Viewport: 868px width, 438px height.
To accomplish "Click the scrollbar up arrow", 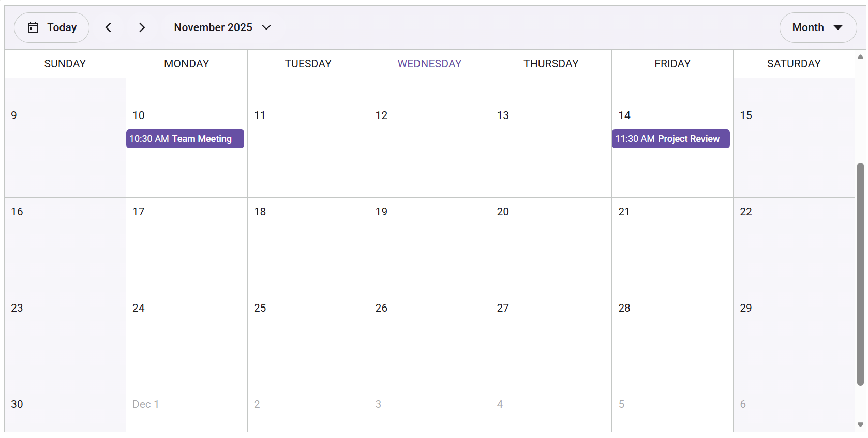I will (860, 57).
